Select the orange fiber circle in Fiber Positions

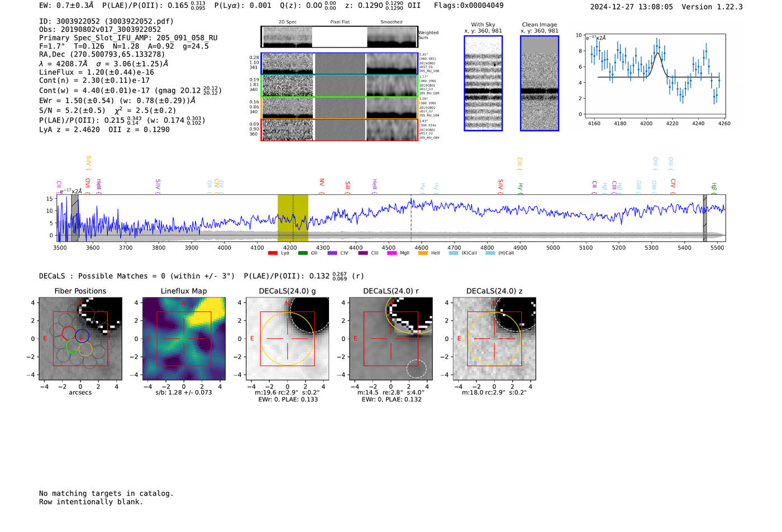click(85, 349)
